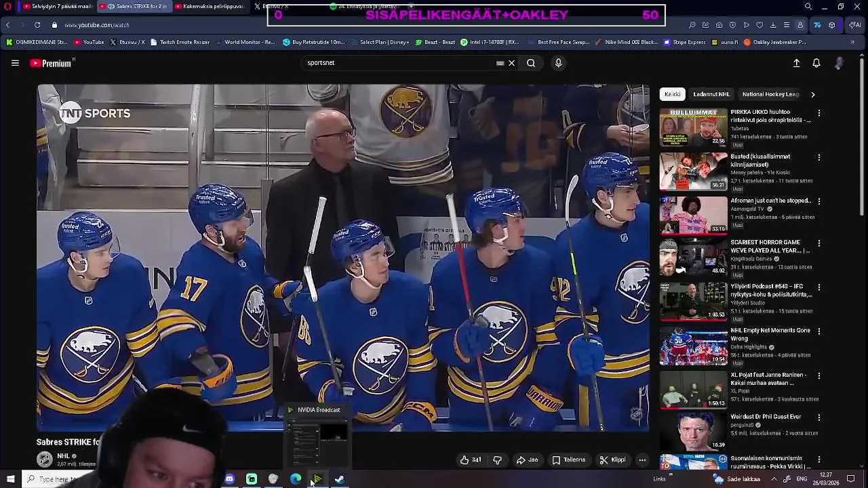The height and width of the screenshot is (488, 868).
Task: Open the Twitch Emote Resizer bookmark
Action: point(180,42)
